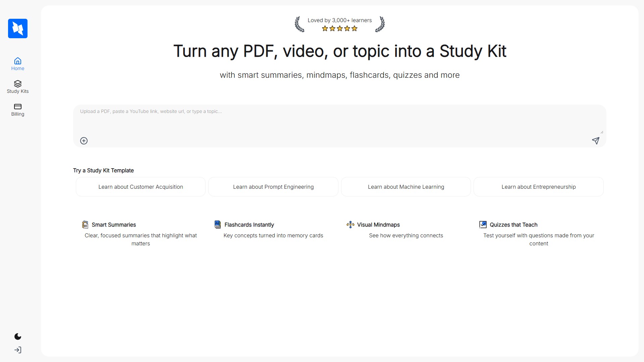Go to the Billing page
644x362 pixels.
coord(18,110)
